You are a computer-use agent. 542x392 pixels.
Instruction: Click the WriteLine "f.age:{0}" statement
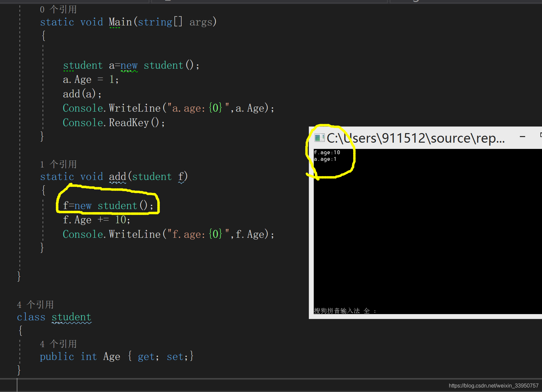click(168, 234)
